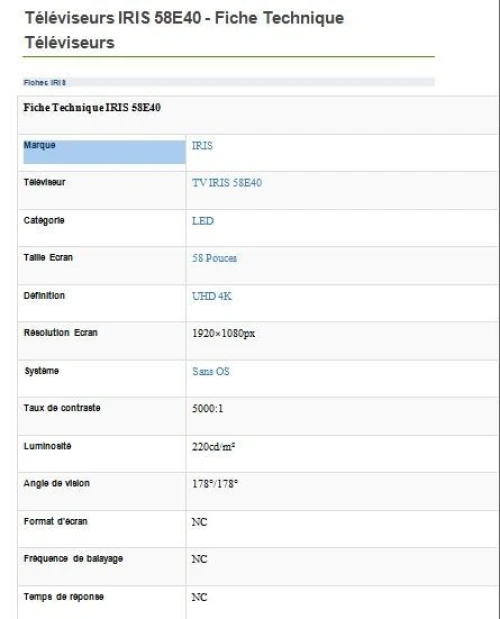Click the UHD 4K definition link
Viewport: 500px width, 619px height.
click(212, 296)
